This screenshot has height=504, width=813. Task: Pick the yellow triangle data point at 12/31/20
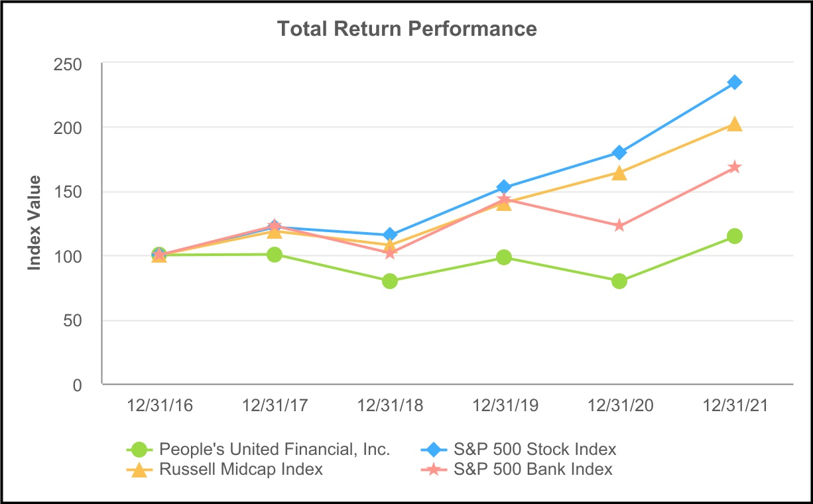pos(619,173)
